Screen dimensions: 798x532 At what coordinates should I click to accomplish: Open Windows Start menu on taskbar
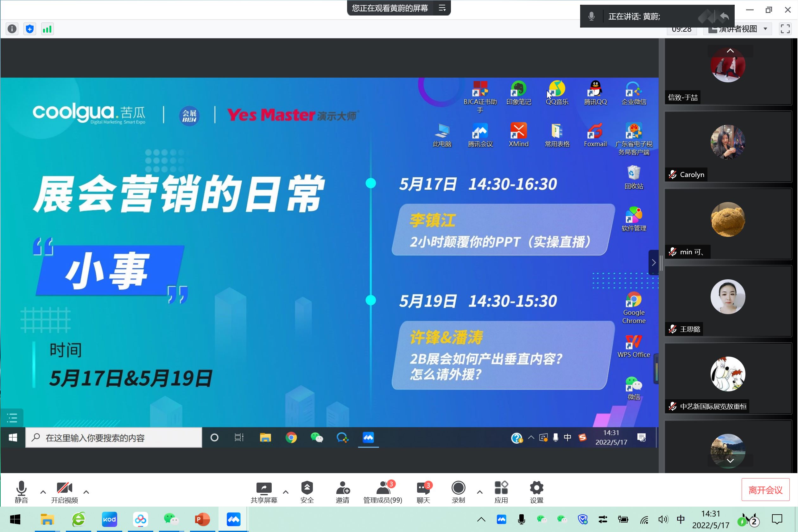click(15, 519)
